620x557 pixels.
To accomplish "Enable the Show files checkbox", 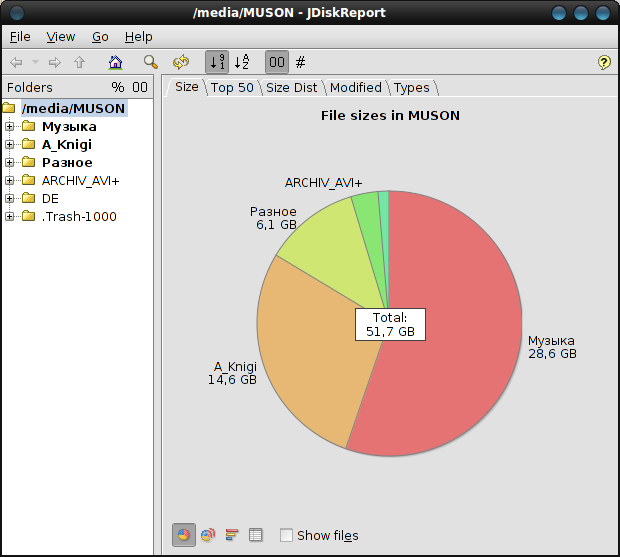I will (x=286, y=535).
